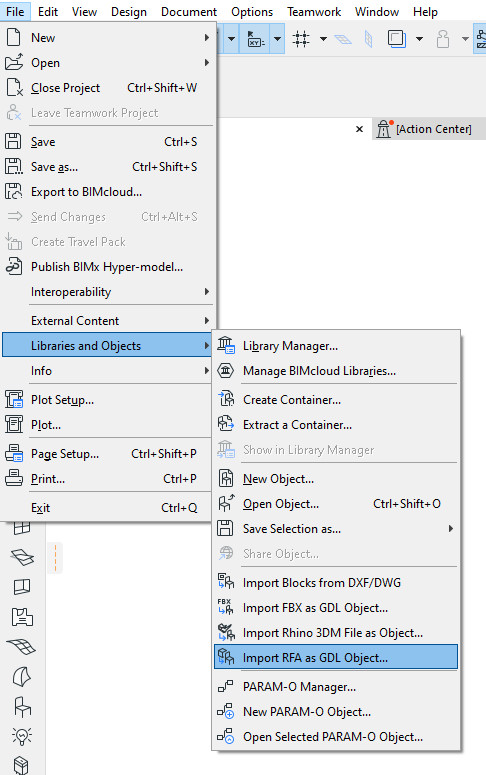Screen dimensions: 486x775
Task: Open the Teamwork menu
Action: (x=314, y=11)
